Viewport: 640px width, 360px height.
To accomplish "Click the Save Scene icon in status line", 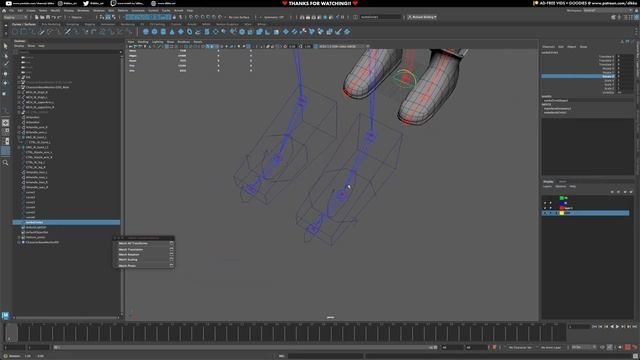I will click(x=48, y=17).
